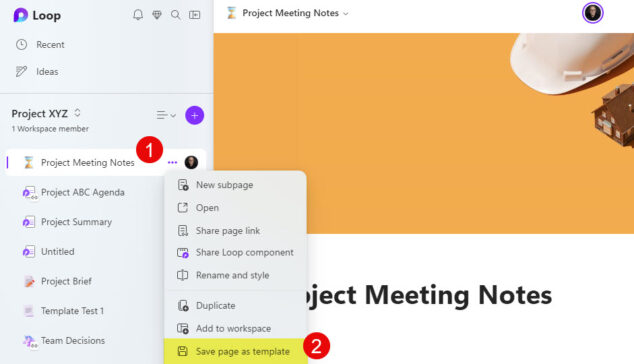Choose Rename and style option
The width and height of the screenshot is (634, 364).
pyautogui.click(x=235, y=275)
